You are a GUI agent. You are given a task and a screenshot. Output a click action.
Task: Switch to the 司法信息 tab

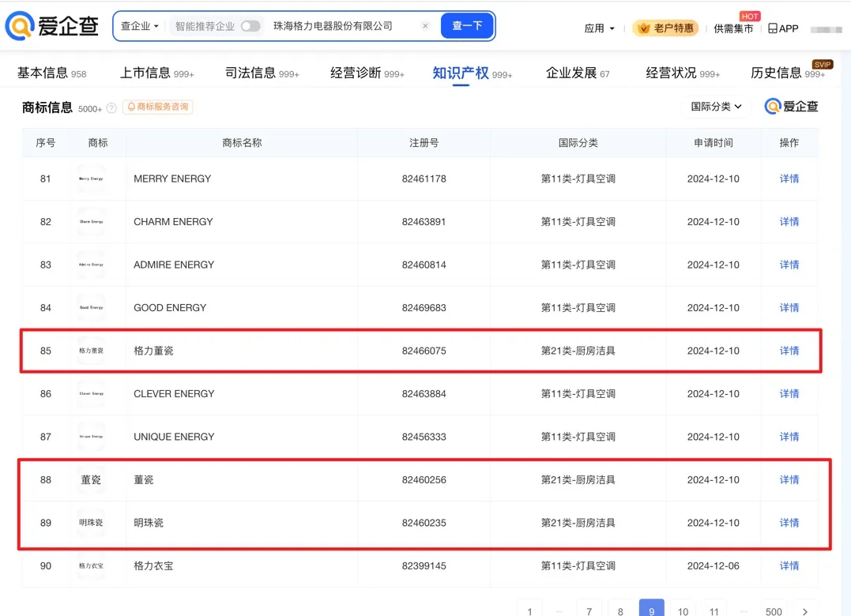pos(262,73)
